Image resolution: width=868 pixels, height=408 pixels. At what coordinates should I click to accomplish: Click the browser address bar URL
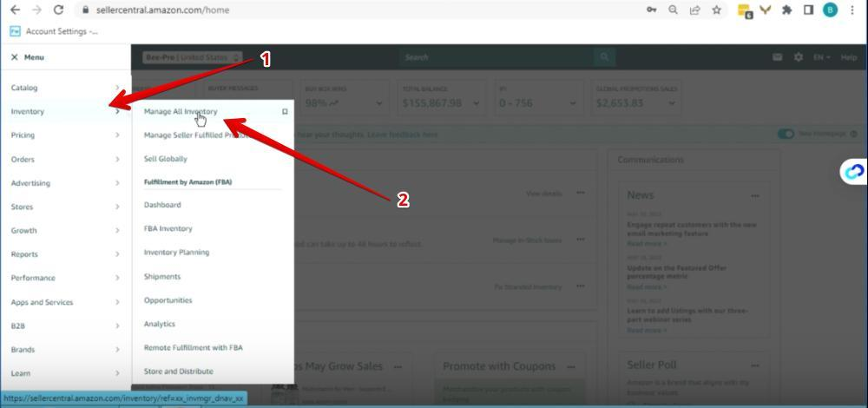163,10
